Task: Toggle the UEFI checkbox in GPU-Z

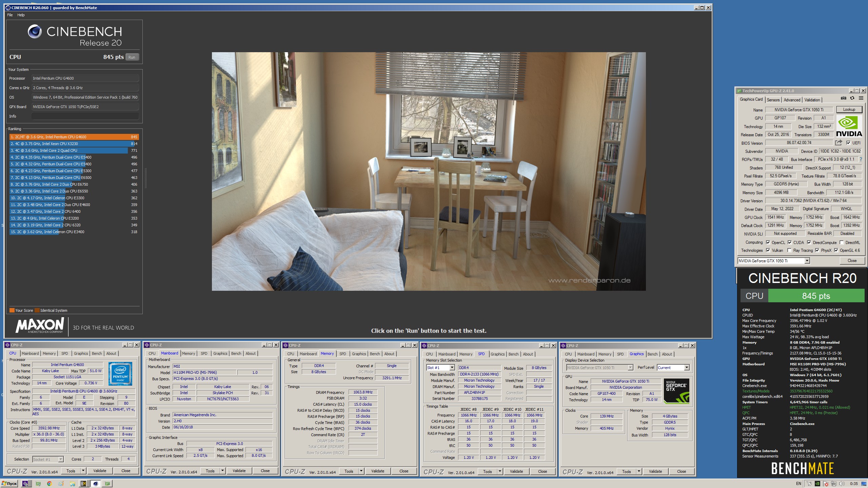Action: 848,143
